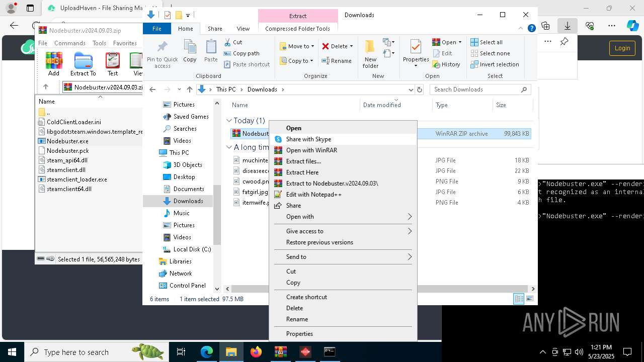644x362 pixels.
Task: Click the Login button
Action: (x=622, y=48)
